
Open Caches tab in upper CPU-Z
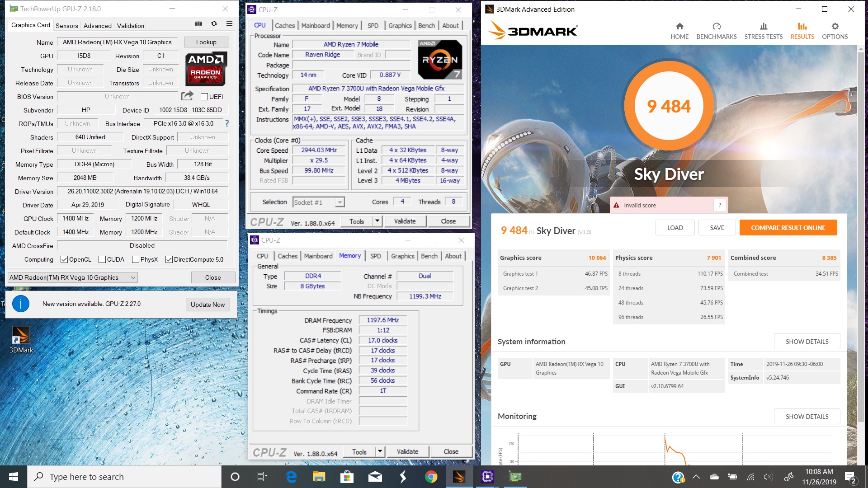(x=285, y=26)
